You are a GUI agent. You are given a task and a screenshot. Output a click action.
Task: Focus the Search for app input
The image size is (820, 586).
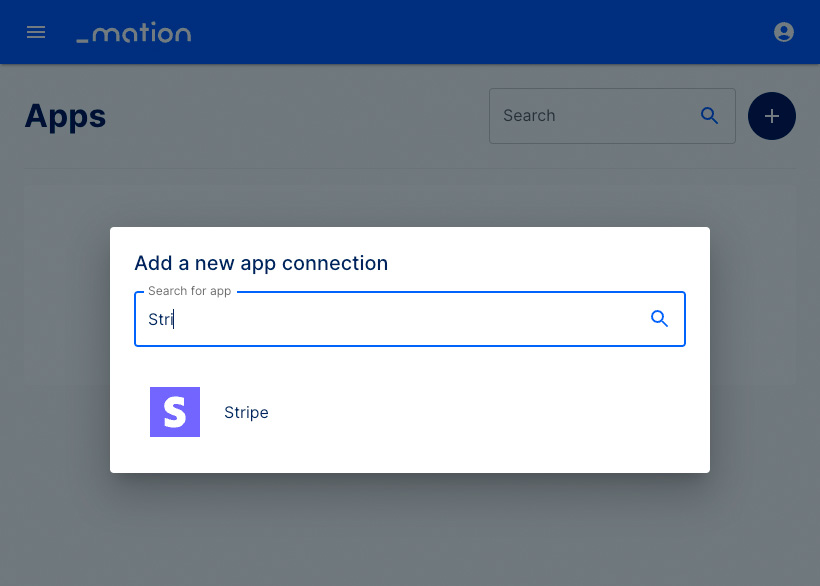409,319
